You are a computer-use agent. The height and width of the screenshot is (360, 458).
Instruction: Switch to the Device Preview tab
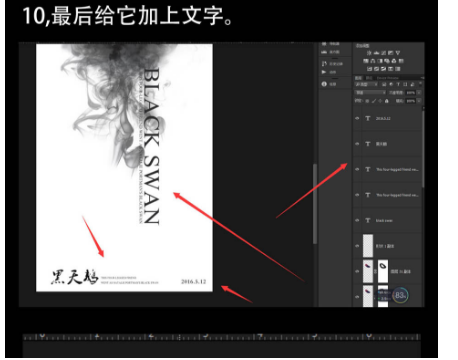tap(388, 78)
